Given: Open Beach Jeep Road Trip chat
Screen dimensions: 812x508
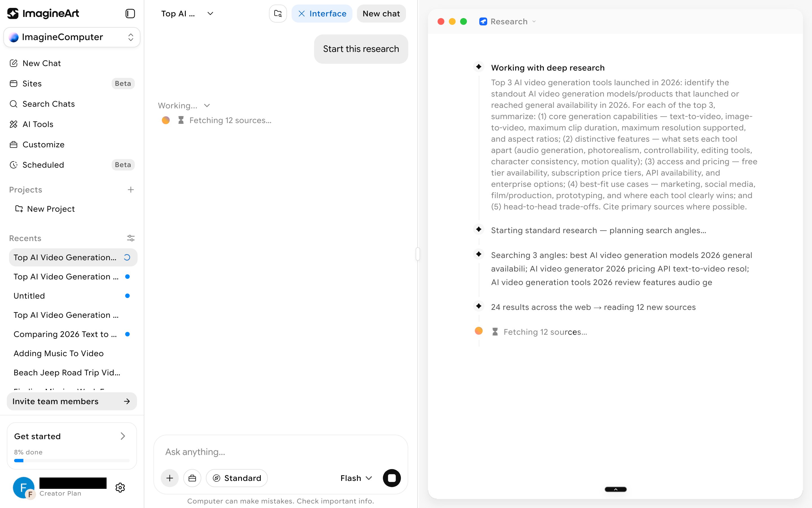Looking at the screenshot, I should (x=73, y=373).
